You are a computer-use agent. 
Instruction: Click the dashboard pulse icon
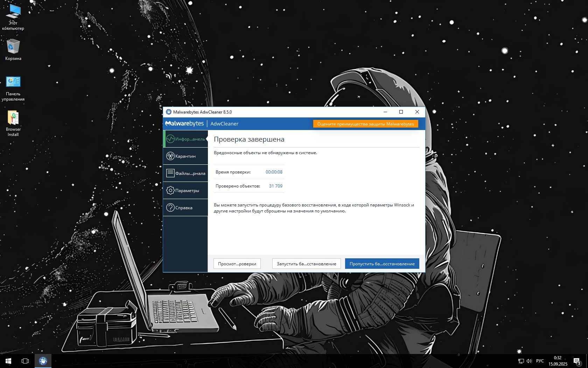pos(170,139)
